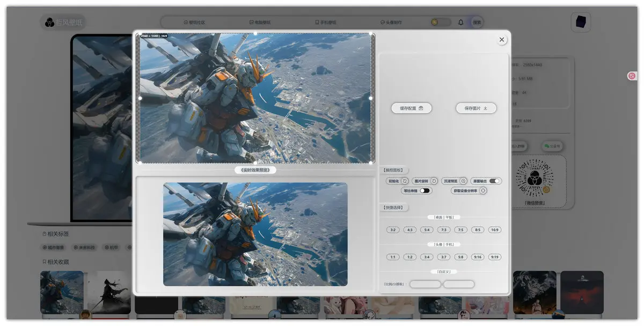Click the crop box left-middle handle
This screenshot has width=644, height=326.
140,98
